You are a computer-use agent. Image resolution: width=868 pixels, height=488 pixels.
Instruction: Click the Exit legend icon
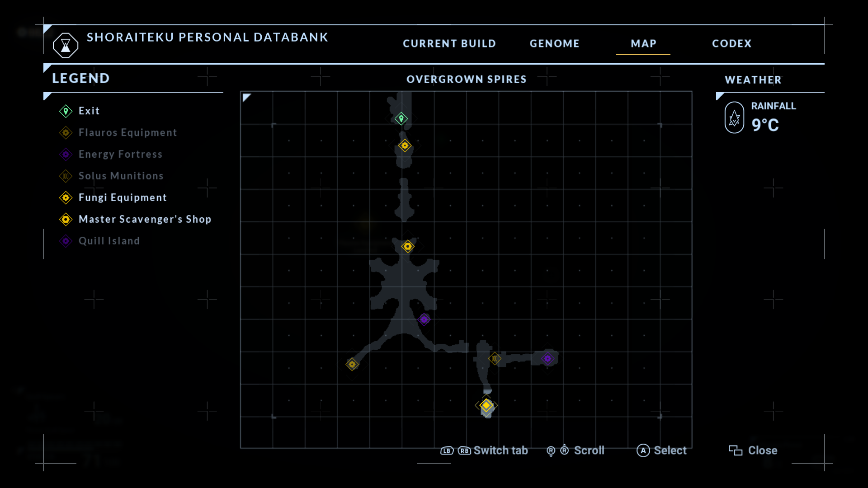point(66,111)
